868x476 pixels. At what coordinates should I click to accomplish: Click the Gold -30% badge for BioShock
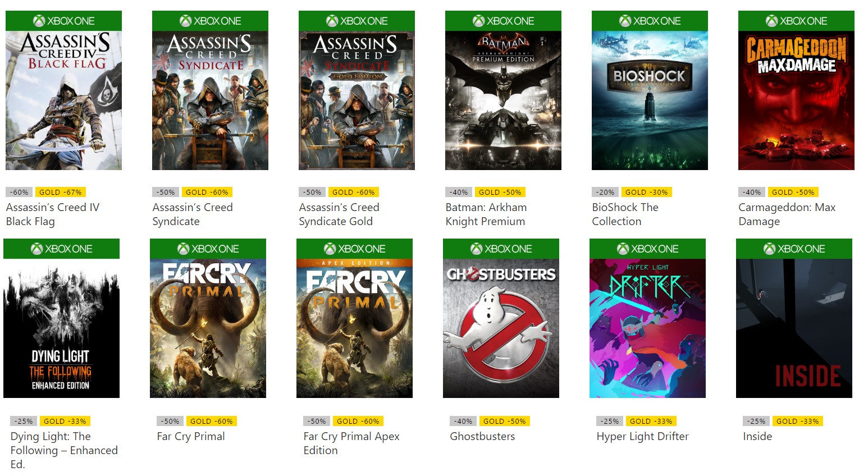pos(646,192)
